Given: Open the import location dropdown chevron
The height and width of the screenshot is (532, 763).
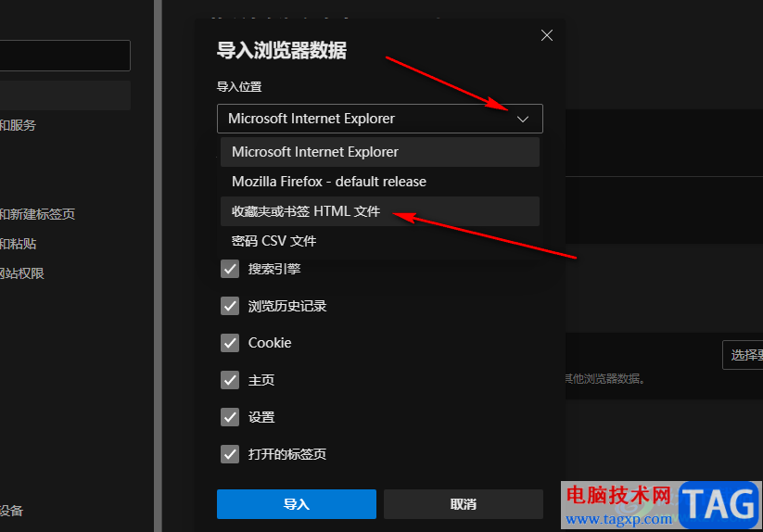Looking at the screenshot, I should point(523,120).
